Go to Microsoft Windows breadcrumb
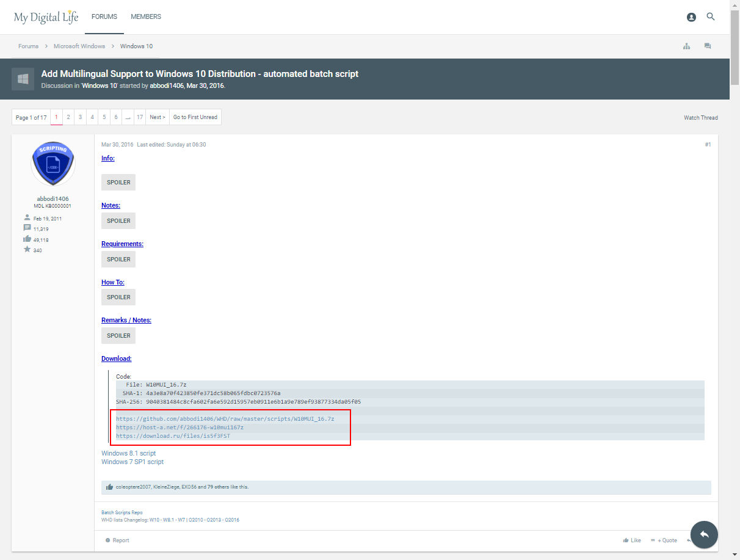 coord(79,46)
